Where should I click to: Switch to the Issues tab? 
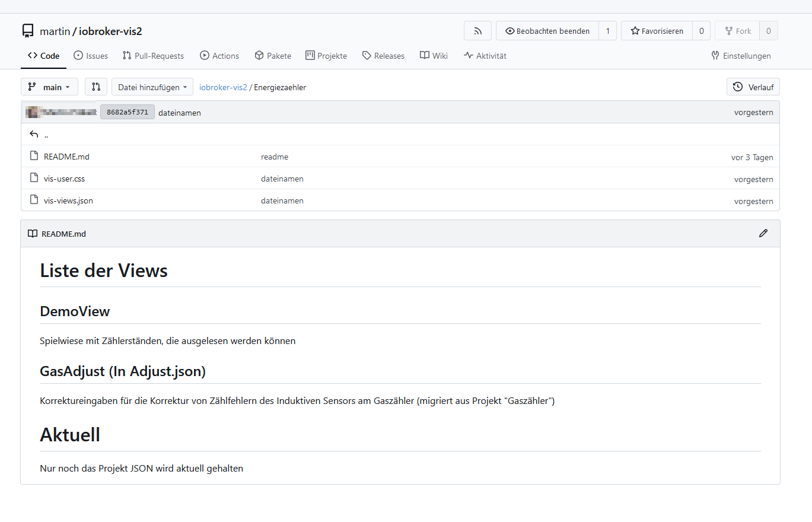91,56
